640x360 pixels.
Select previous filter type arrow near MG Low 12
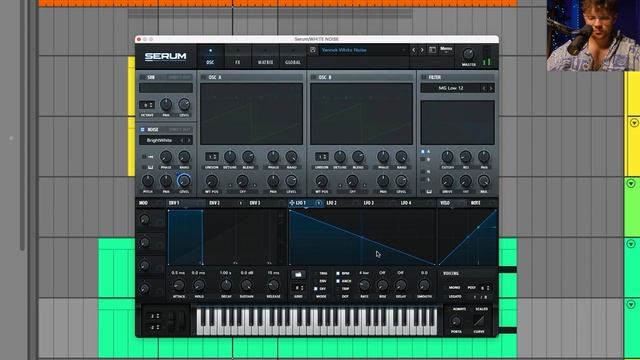point(484,88)
